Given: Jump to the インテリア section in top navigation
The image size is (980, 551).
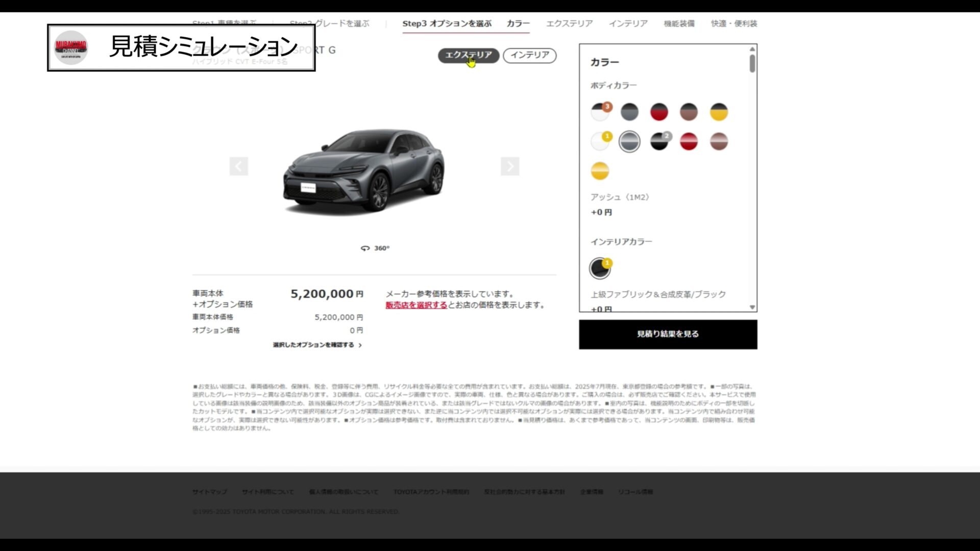Looking at the screenshot, I should [x=628, y=23].
